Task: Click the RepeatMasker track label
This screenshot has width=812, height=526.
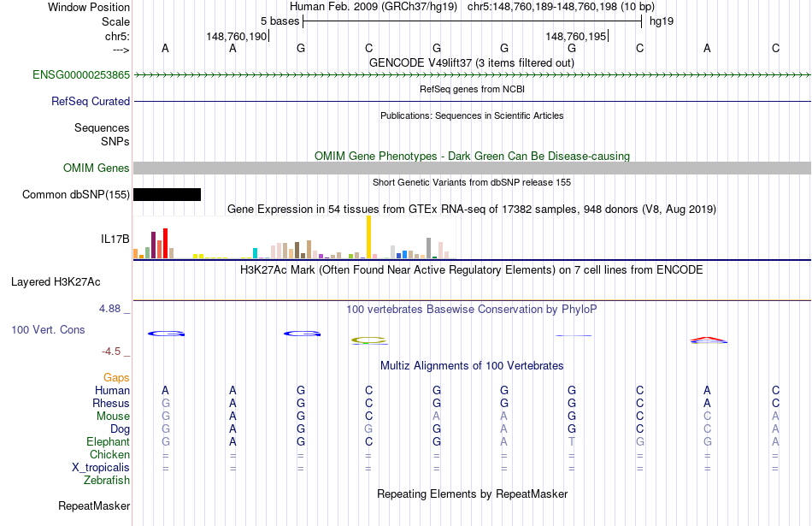Action: coord(94,505)
